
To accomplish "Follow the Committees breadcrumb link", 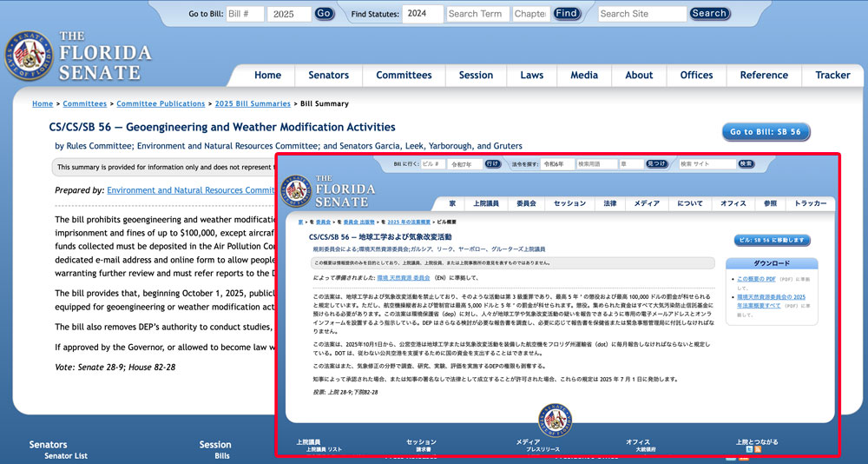I will coord(85,103).
